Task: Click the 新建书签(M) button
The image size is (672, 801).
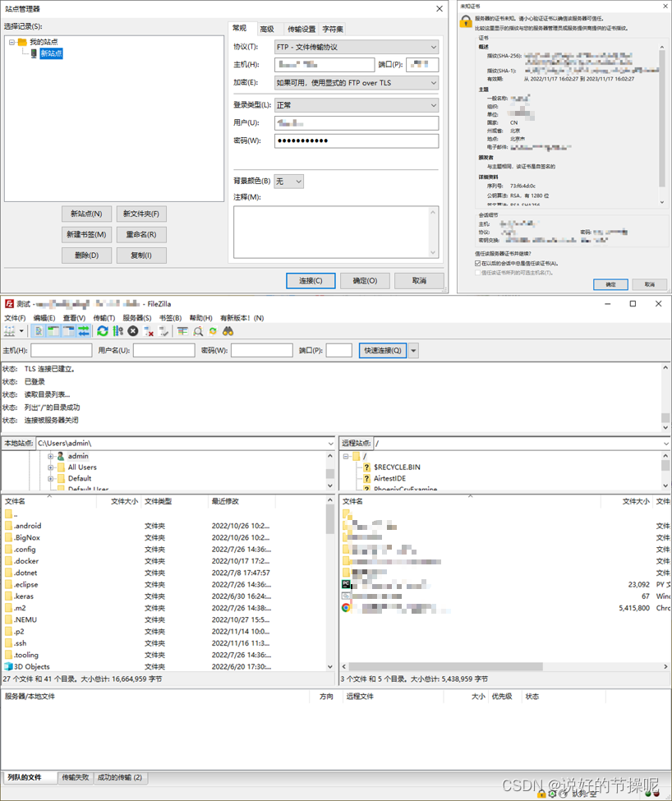Action: pyautogui.click(x=86, y=235)
